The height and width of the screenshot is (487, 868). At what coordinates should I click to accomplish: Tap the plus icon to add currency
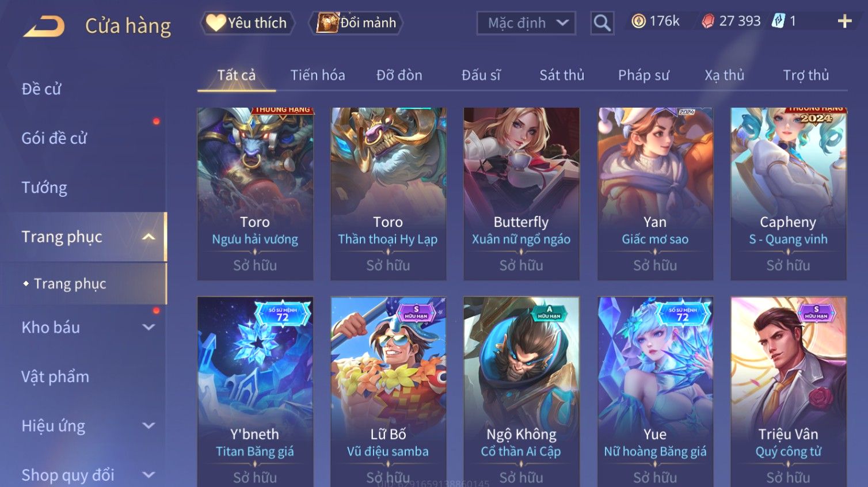[844, 21]
